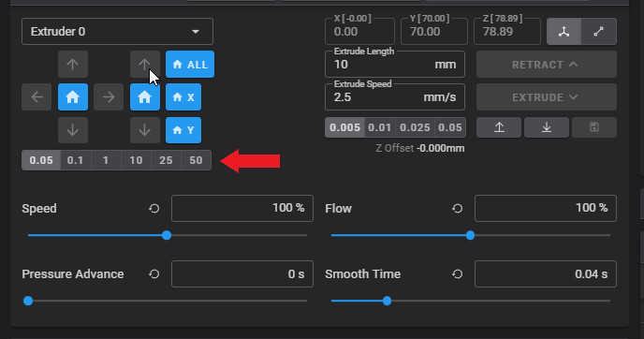Reset Speed value with circular arrow
This screenshot has width=644, height=339.
(x=154, y=208)
